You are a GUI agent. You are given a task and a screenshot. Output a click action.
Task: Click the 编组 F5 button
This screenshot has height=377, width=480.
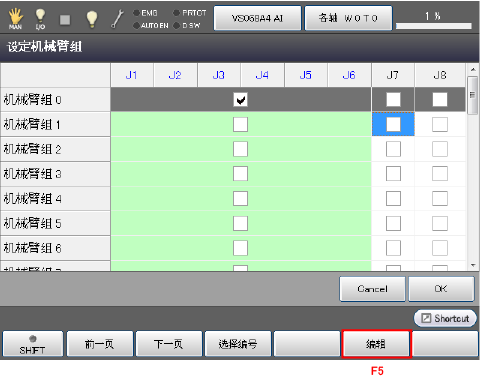tap(376, 344)
